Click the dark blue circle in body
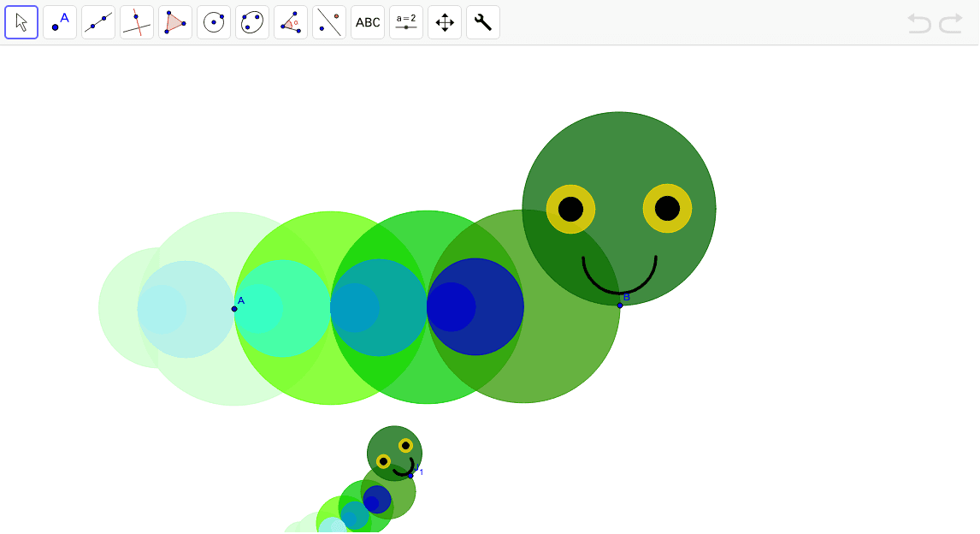This screenshot has height=534, width=980. point(475,307)
